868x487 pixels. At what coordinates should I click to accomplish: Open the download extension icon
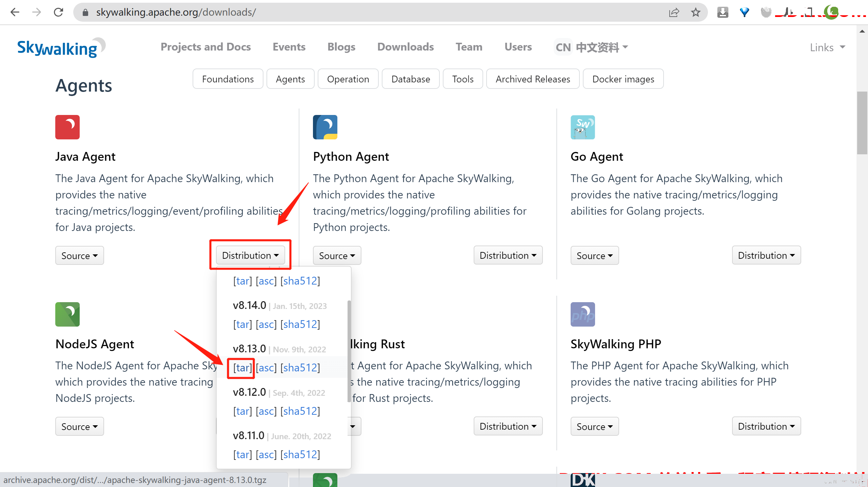coord(723,13)
